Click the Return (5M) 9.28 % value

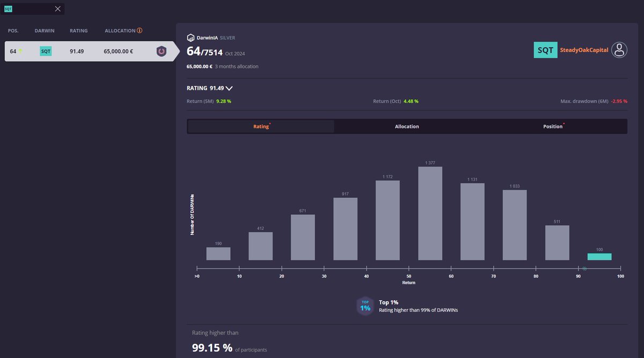tap(224, 101)
